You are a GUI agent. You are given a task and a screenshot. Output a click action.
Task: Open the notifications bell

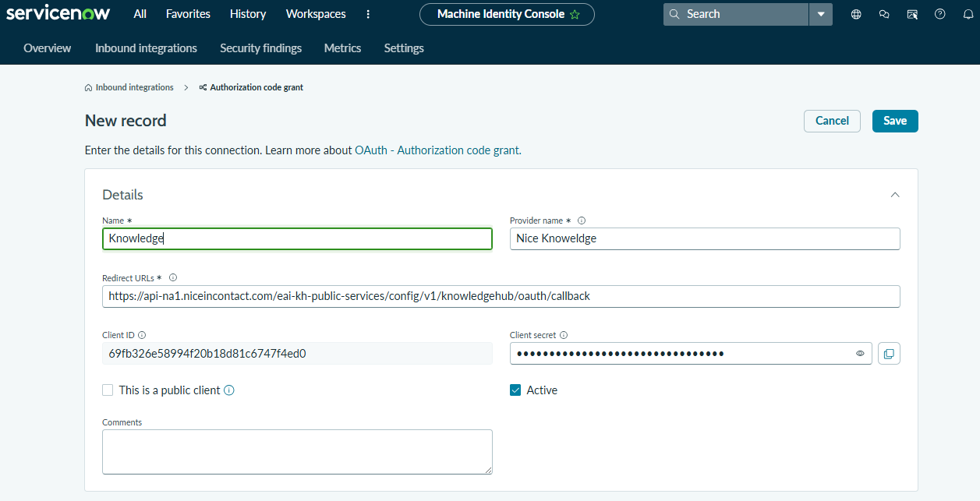968,14
